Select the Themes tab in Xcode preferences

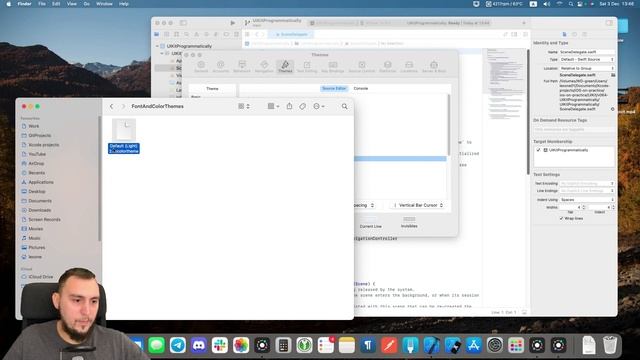click(285, 67)
